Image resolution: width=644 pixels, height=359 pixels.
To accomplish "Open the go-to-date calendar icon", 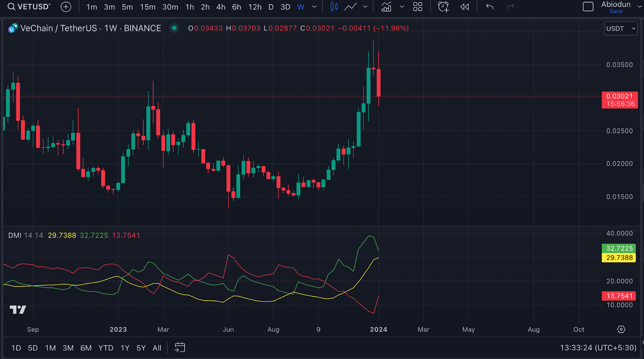I will [x=180, y=348].
